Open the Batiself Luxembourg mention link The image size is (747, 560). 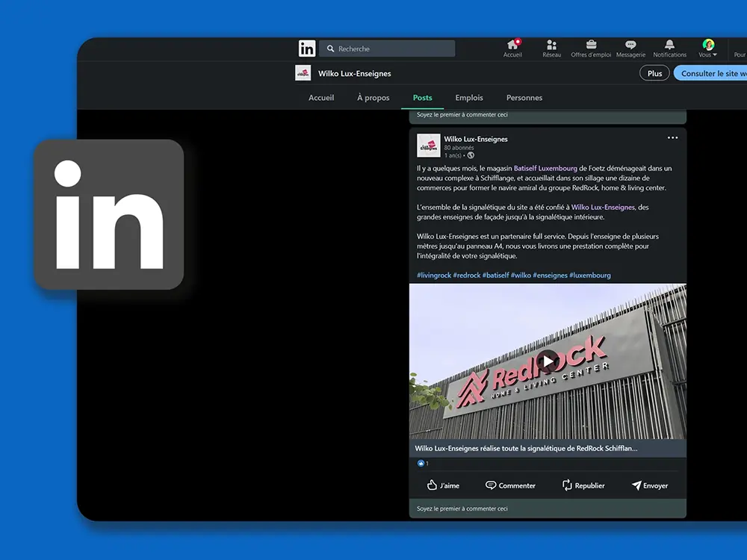point(545,168)
